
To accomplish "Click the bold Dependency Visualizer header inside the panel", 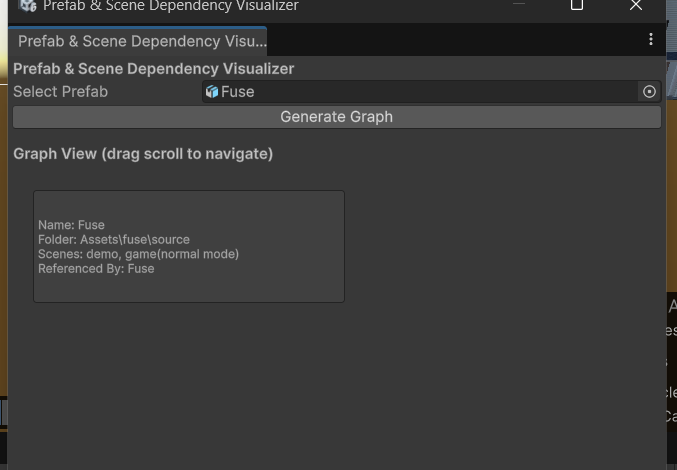I will [153, 69].
